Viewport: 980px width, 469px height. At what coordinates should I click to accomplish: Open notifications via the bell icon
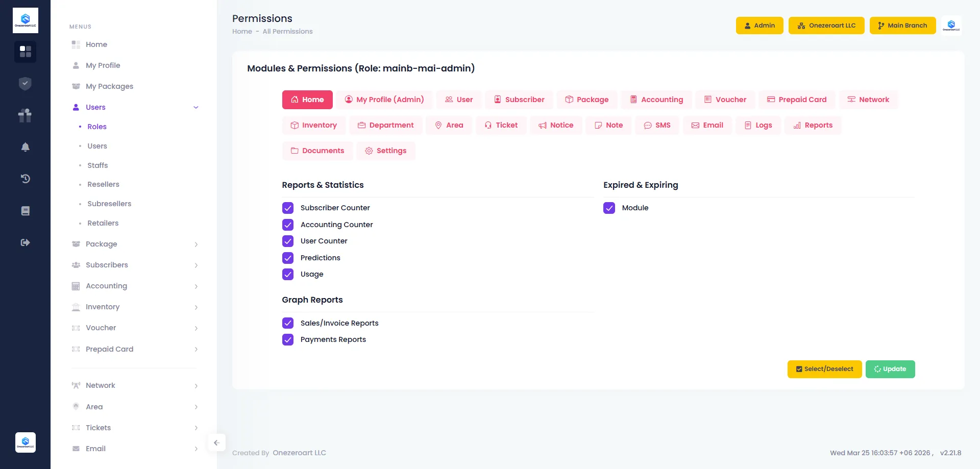pos(25,147)
